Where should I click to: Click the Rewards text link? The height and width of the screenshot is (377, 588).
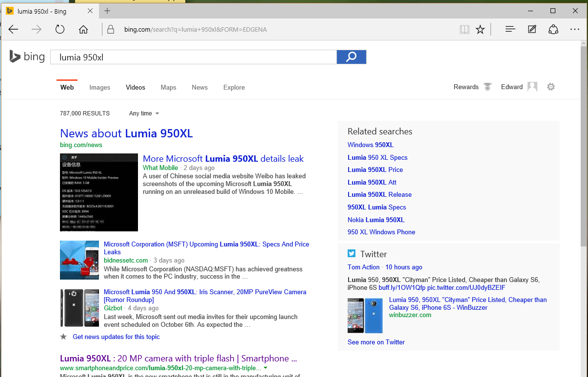coord(466,87)
